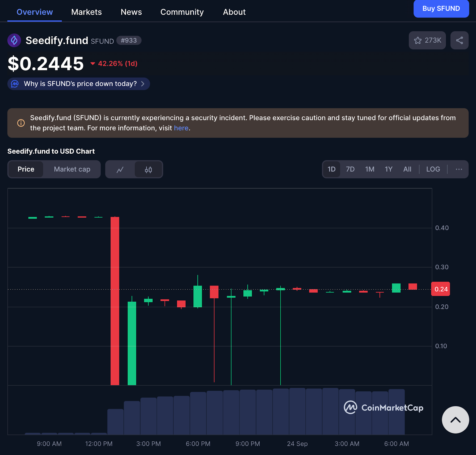Image resolution: width=476 pixels, height=455 pixels.
Task: Click the 9:00 PM axis label
Action: coord(248,444)
